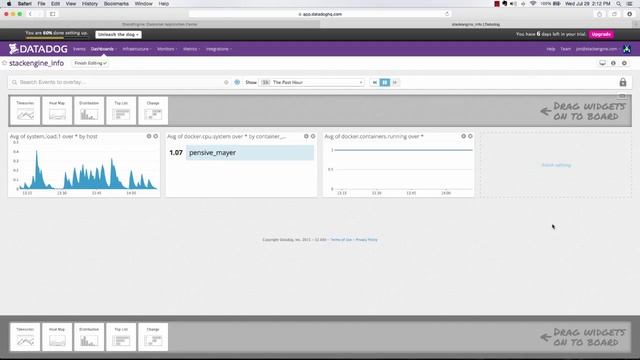The width and height of the screenshot is (640, 360).
Task: Select the Timeseries widget in the top tray
Action: pos(25,111)
